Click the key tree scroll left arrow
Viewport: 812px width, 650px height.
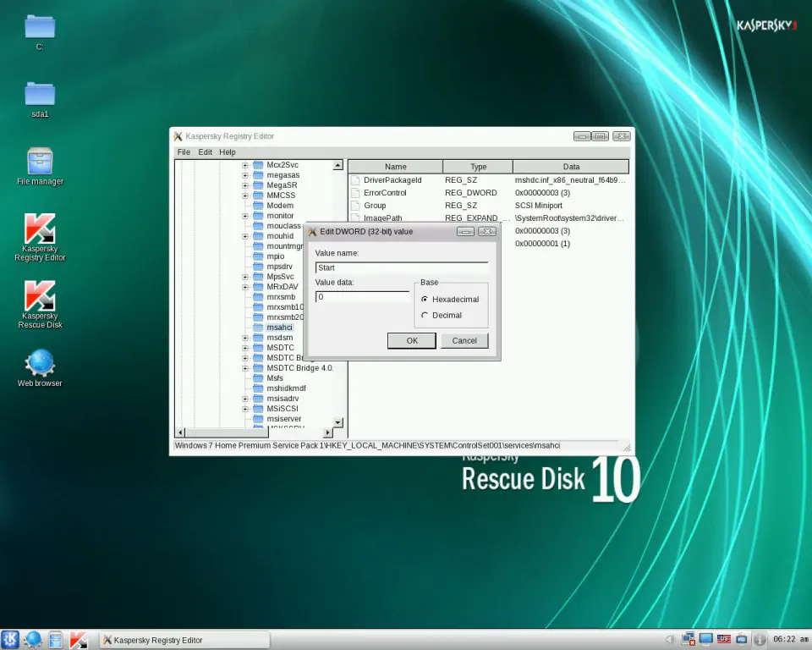click(x=181, y=432)
